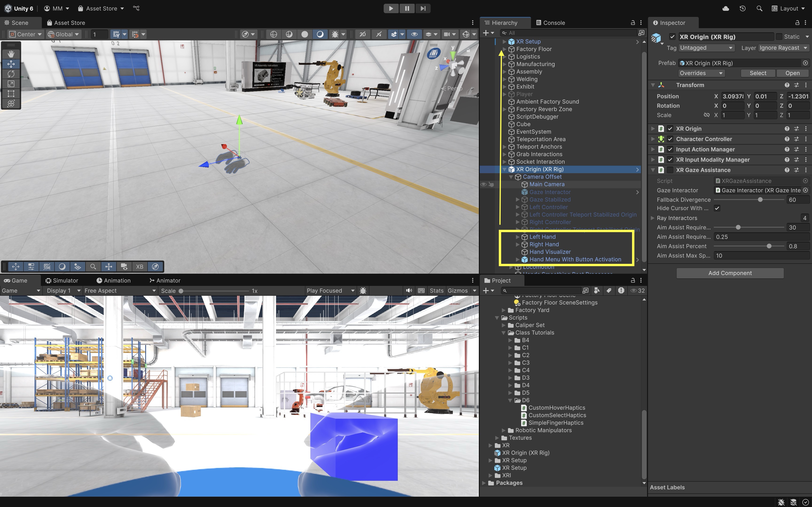Click the cloud services icon
The width and height of the screenshot is (812, 507).
(726, 8)
